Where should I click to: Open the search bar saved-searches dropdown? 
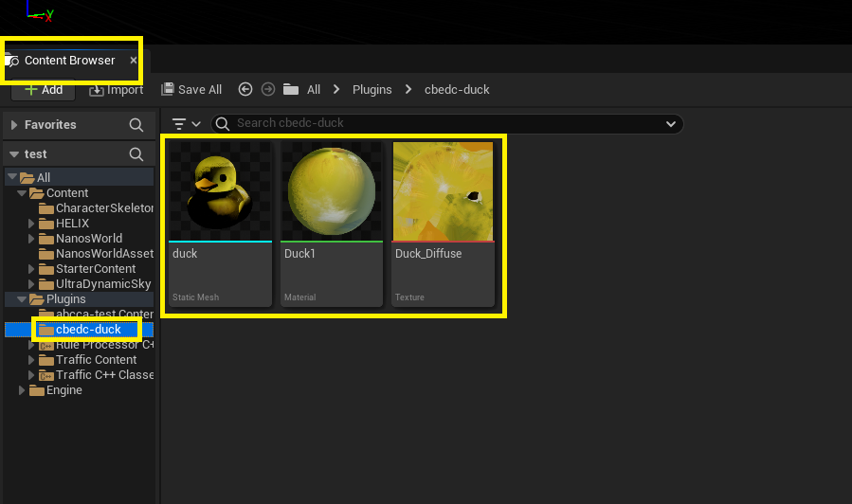[671, 124]
